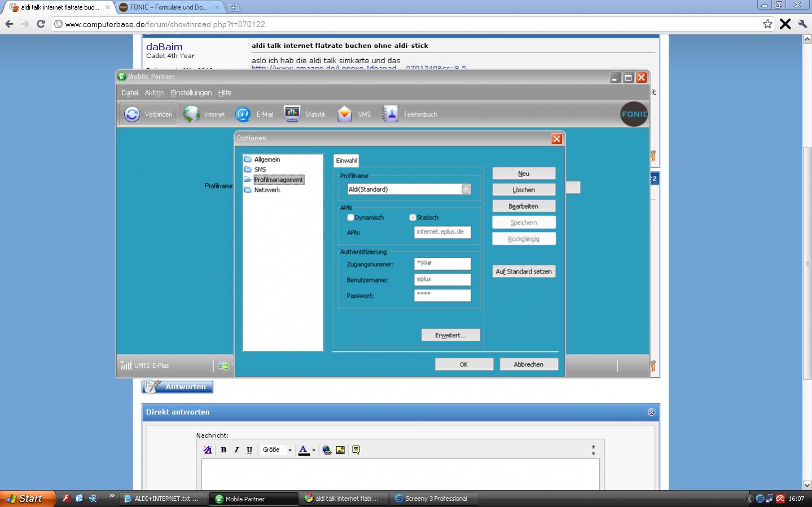Click the browser back arrow
The height and width of the screenshot is (507, 812).
pyautogui.click(x=9, y=24)
